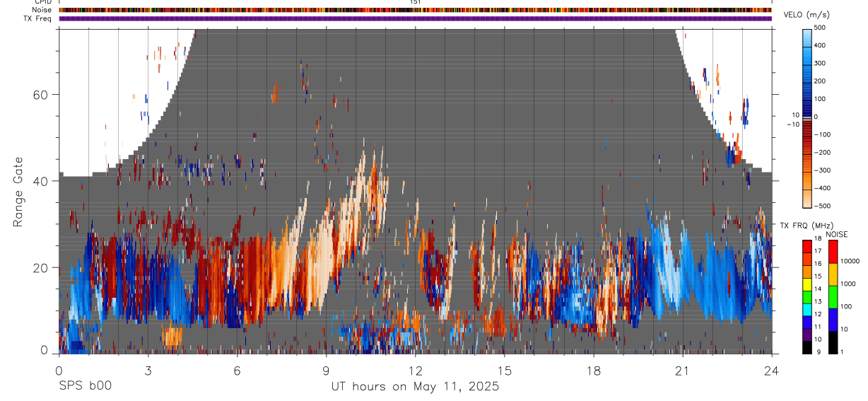The width and height of the screenshot is (868, 401).
Task: Click the '14' TX FRQ scale label
Action: tap(818, 289)
